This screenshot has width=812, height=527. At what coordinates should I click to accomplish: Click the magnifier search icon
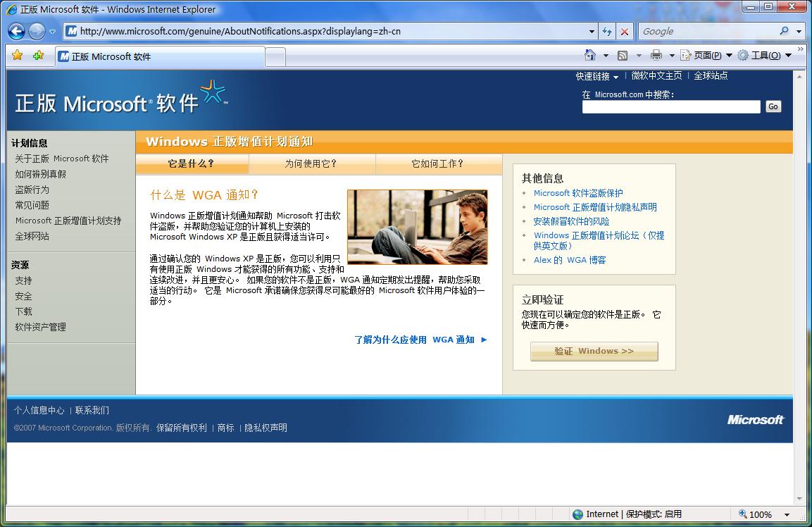784,31
